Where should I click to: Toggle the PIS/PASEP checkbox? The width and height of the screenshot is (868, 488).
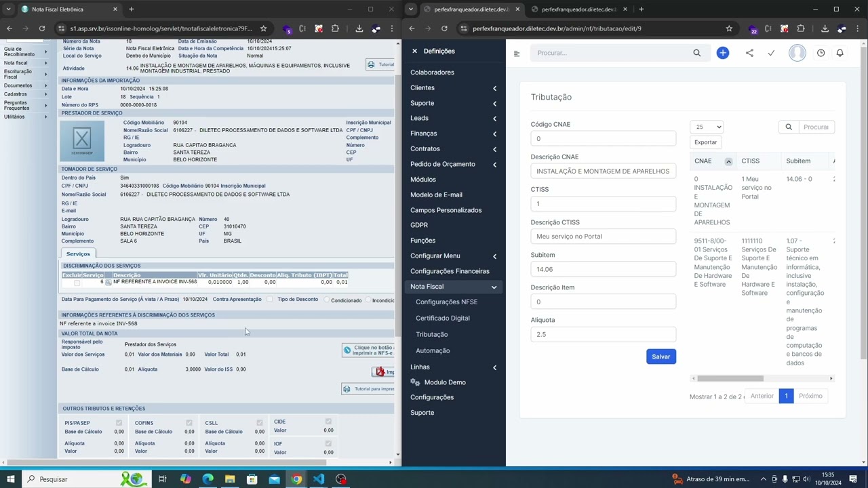[x=119, y=422]
